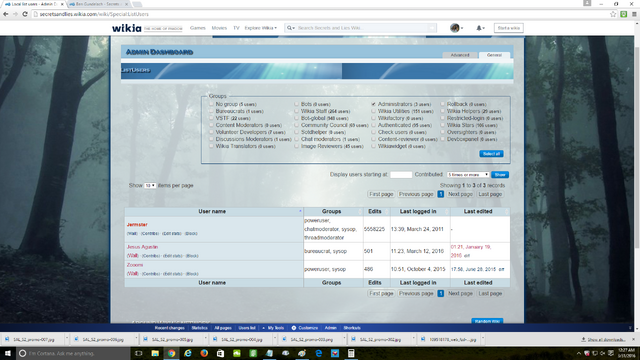Switch to the Advanced tab
Screen dimensions: 640x360
[460, 55]
